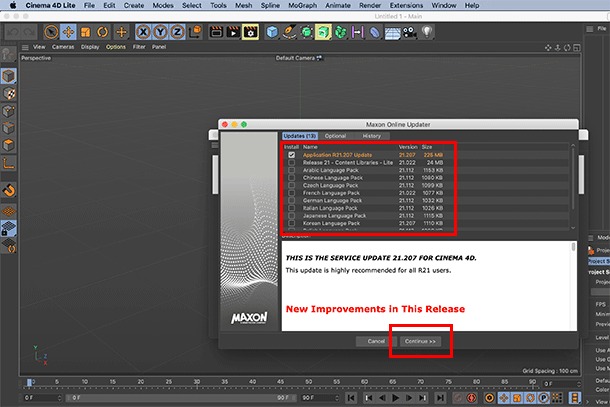Add a Floor environment object
The image size is (610, 407).
click(x=392, y=33)
